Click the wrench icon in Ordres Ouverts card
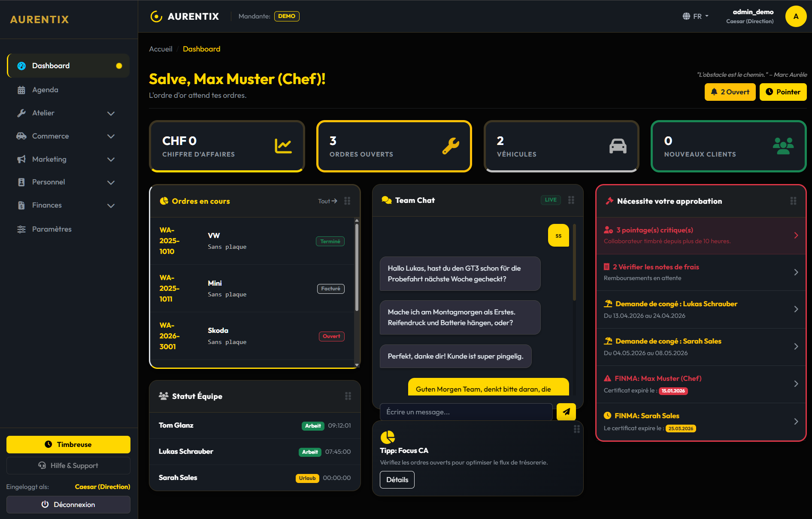The image size is (812, 519). pyautogui.click(x=451, y=146)
